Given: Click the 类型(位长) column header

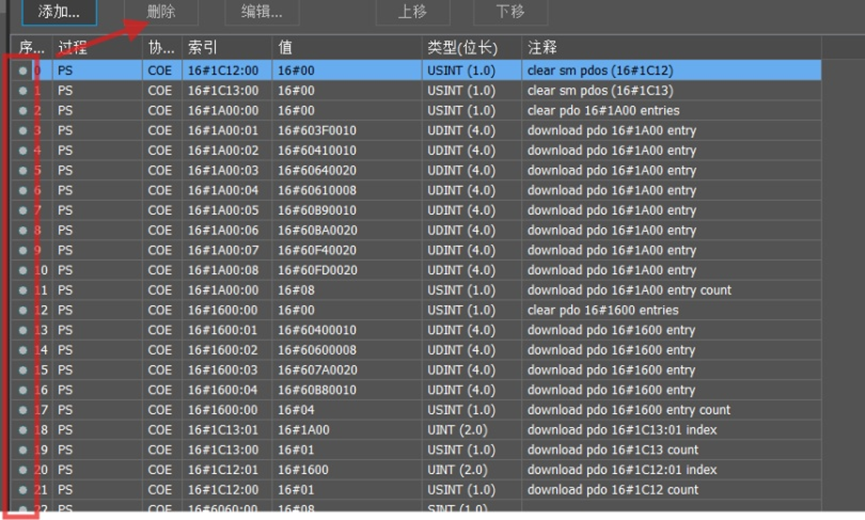Looking at the screenshot, I should tap(470, 47).
